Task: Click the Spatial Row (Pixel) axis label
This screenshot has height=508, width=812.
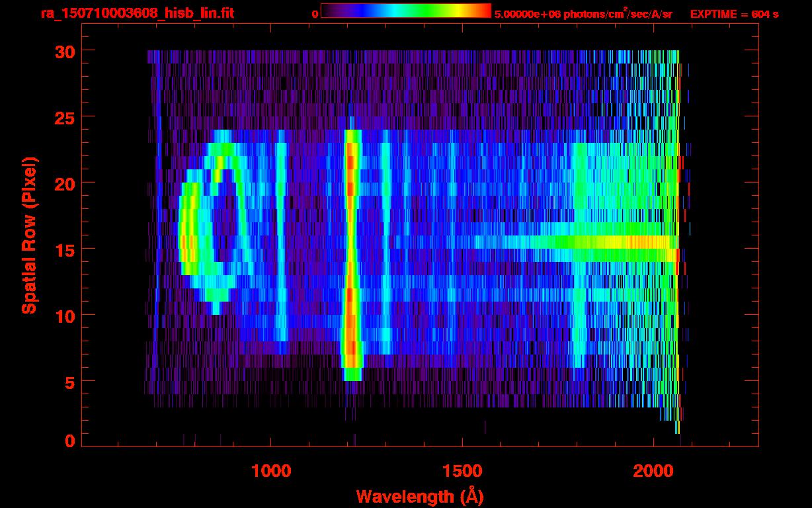Action: 29,235
